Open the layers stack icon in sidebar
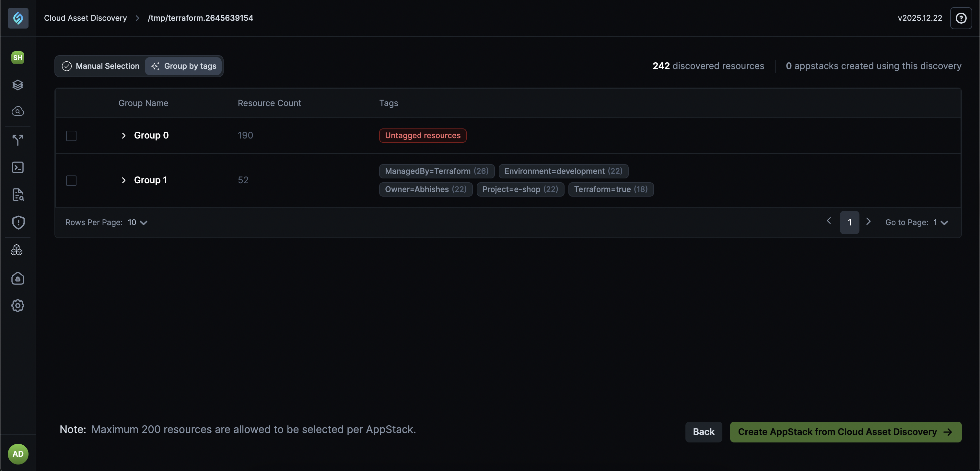Image resolution: width=980 pixels, height=471 pixels. click(18, 85)
